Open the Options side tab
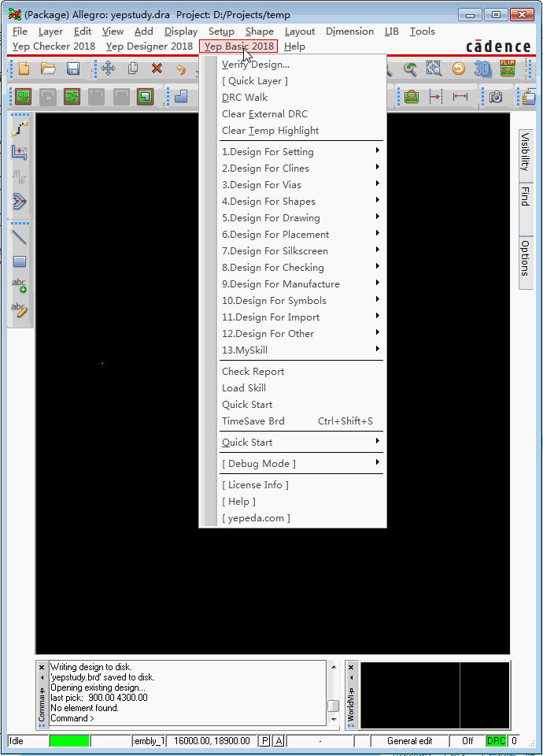543x756 pixels. click(526, 263)
